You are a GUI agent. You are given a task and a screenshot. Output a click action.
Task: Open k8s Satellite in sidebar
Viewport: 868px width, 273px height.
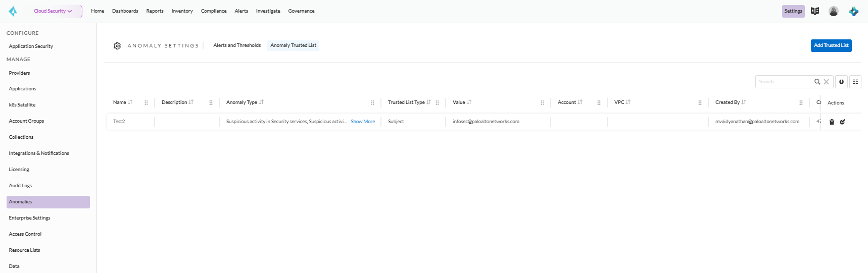coord(22,105)
